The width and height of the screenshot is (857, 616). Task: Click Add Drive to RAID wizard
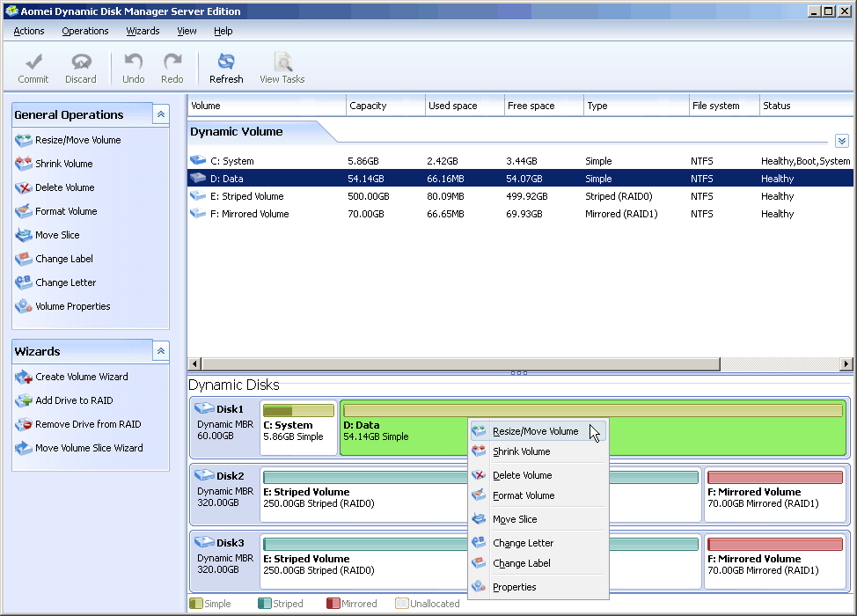(x=74, y=400)
